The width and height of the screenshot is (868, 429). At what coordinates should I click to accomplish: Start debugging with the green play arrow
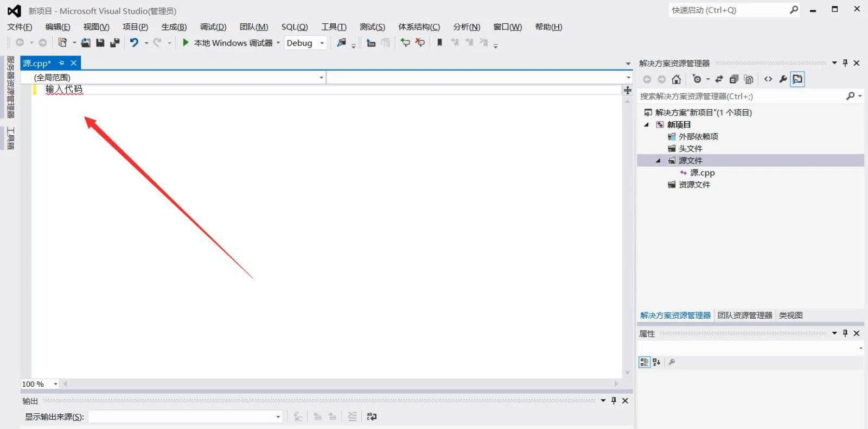[186, 42]
